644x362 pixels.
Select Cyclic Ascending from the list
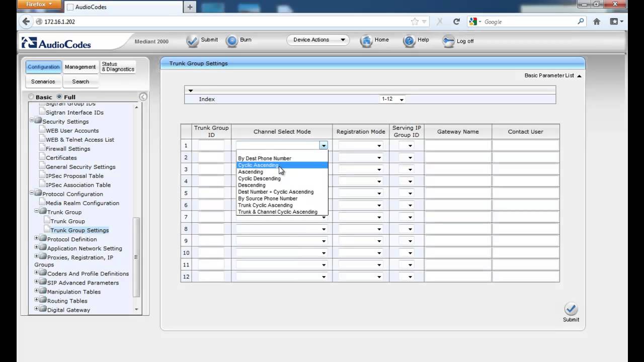282,165
